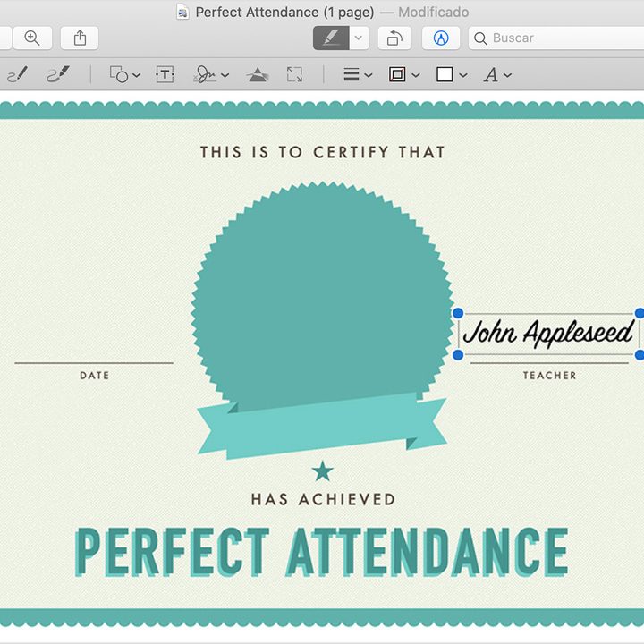Click in the Buscar search field
Image resolution: width=644 pixels, height=644 pixels.
click(x=555, y=38)
